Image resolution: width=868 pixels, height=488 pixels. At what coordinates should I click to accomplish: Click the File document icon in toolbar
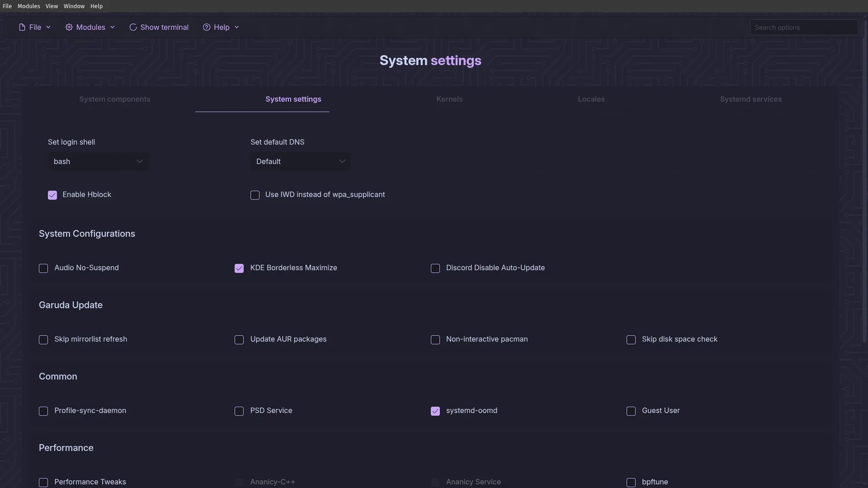pos(22,27)
